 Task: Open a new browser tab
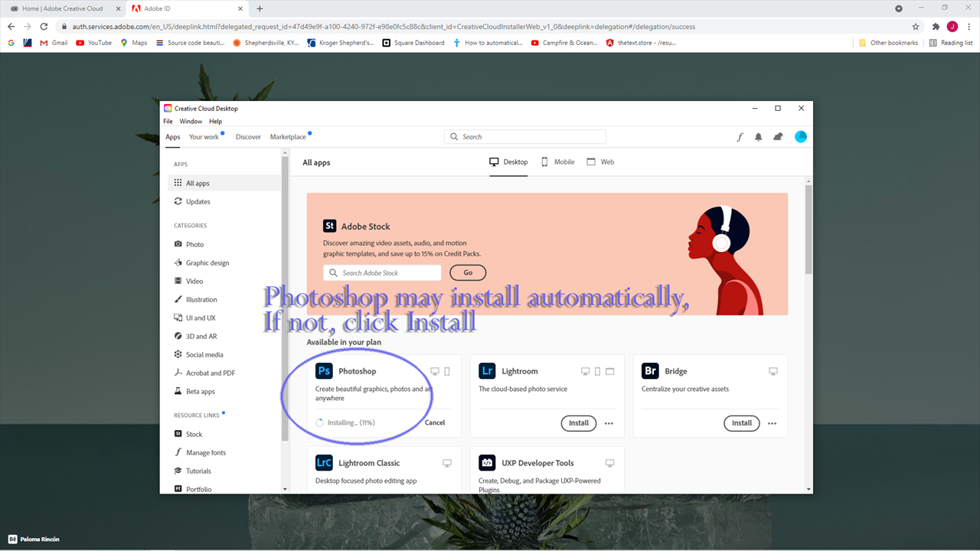click(260, 8)
